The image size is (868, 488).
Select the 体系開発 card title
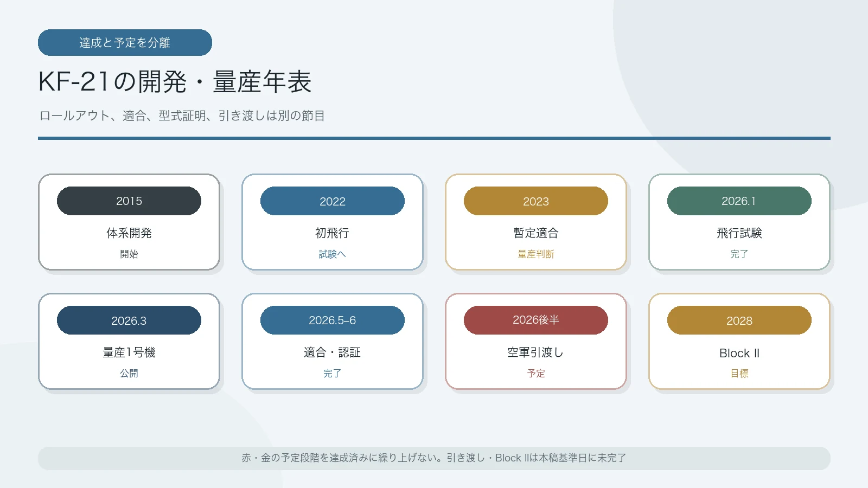[x=129, y=233]
